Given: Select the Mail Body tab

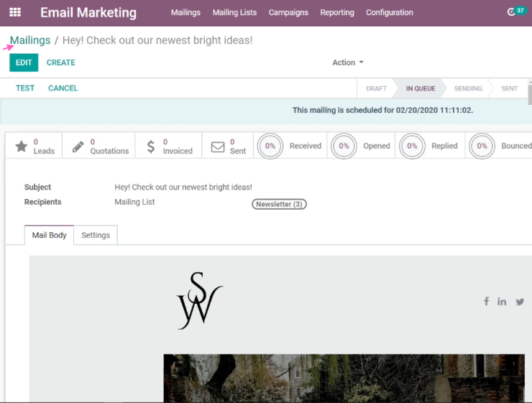Looking at the screenshot, I should (49, 235).
